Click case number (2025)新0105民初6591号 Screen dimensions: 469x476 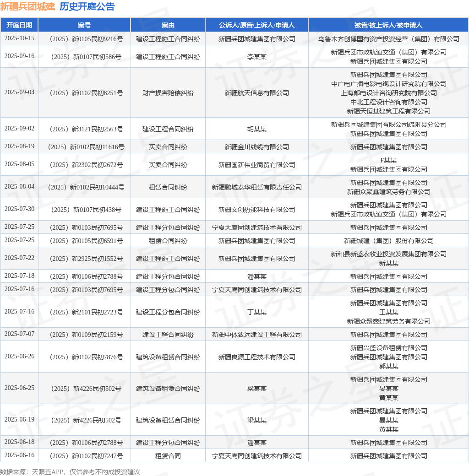coord(86,241)
